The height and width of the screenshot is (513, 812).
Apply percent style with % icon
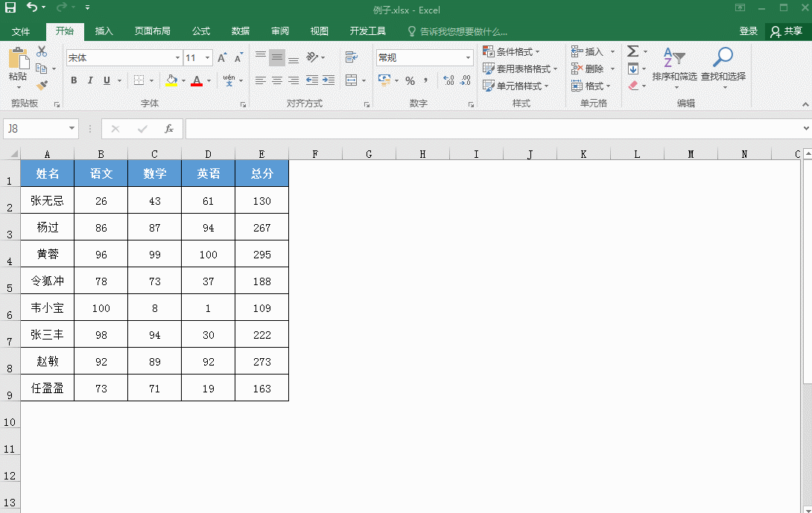[x=410, y=80]
